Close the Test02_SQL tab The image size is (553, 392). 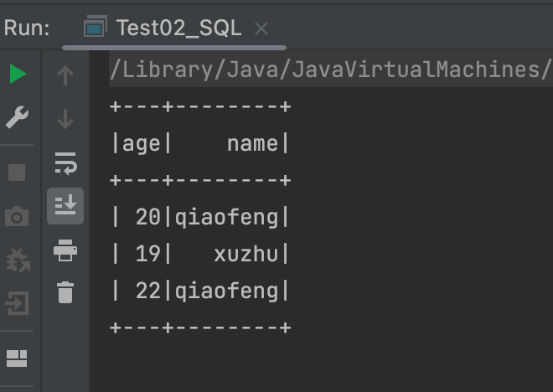[261, 28]
